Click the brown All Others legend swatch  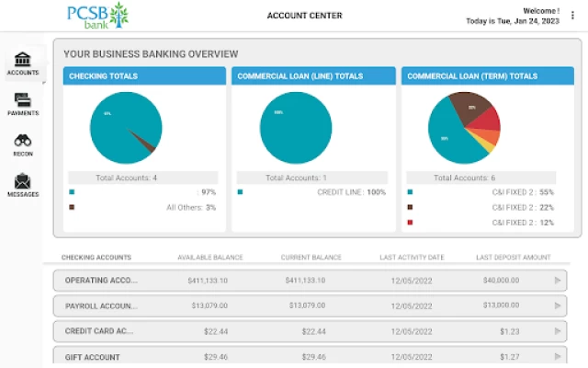[x=72, y=208]
